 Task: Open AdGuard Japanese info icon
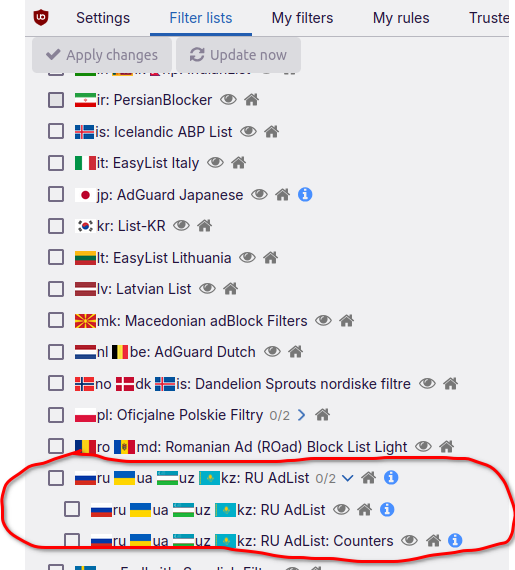tap(305, 194)
